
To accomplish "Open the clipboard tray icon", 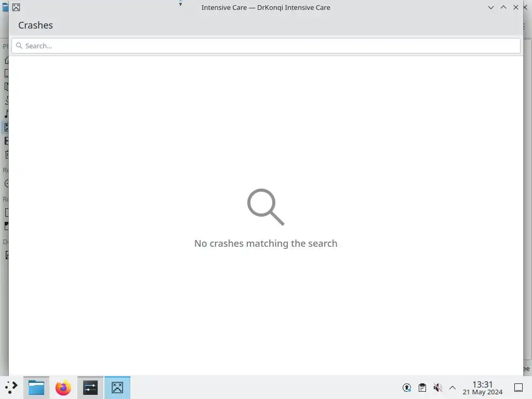I will [422, 388].
